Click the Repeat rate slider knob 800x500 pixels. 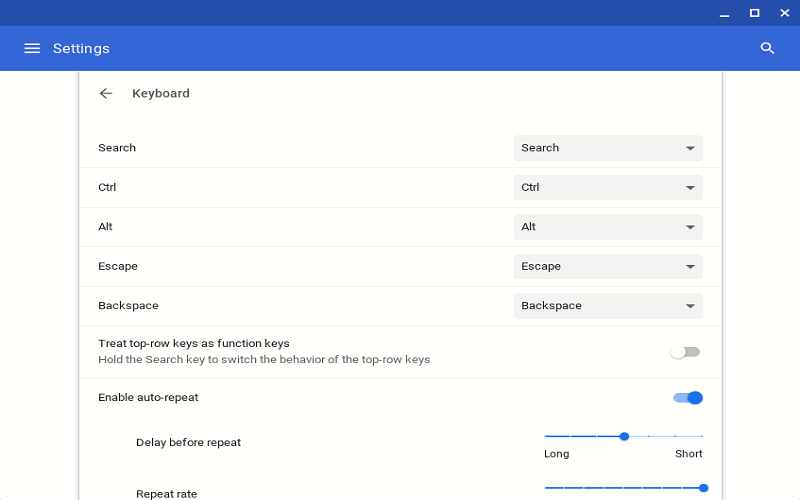tap(703, 488)
